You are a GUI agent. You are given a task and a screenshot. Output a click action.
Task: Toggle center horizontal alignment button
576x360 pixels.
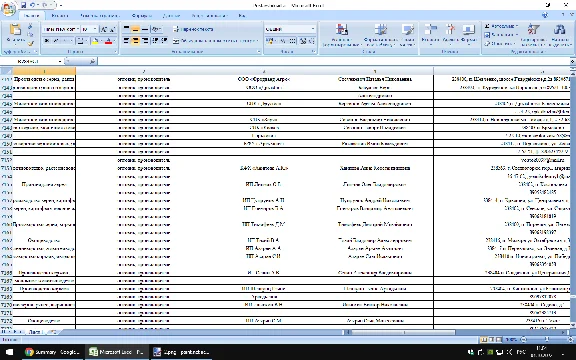click(135, 40)
